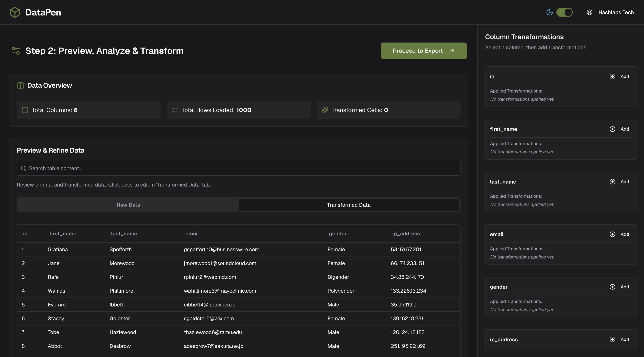The width and height of the screenshot is (644, 357).
Task: Edit cell thazlewood6@tamu.edu
Action: tap(213, 332)
